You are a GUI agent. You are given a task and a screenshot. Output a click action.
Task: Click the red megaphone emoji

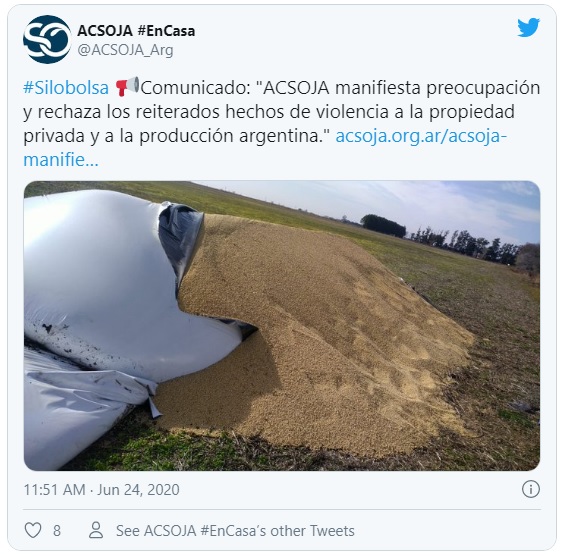pyautogui.click(x=127, y=87)
